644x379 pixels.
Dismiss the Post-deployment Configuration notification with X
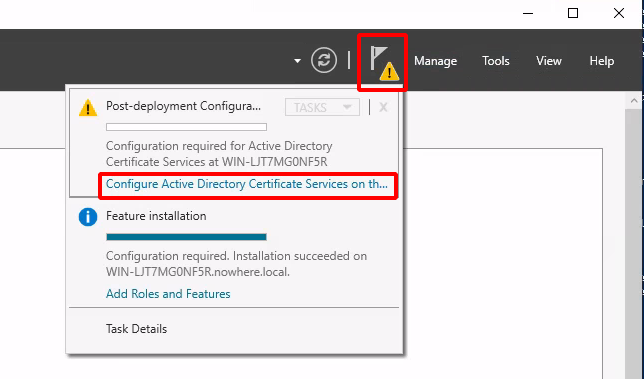coord(383,108)
